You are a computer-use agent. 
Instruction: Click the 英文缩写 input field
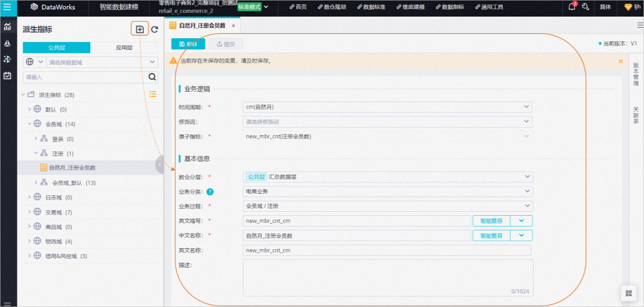click(x=357, y=221)
